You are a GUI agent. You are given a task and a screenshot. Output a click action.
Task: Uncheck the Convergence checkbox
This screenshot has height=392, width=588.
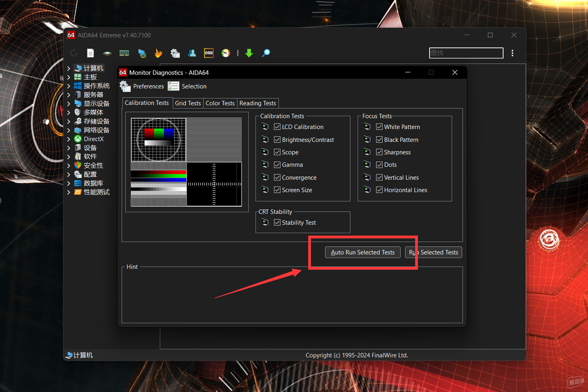click(277, 177)
